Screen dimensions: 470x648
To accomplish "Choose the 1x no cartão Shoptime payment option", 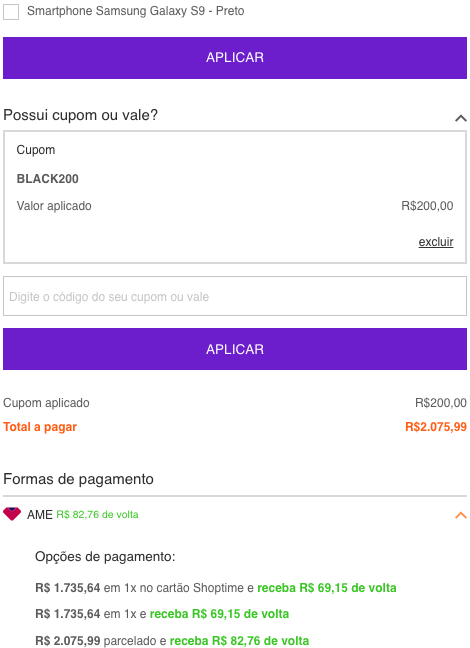I will point(216,588).
